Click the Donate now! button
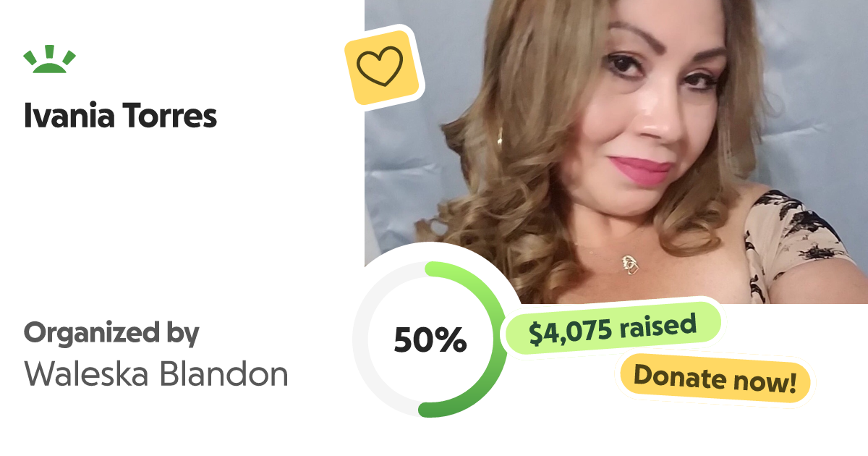This screenshot has width=868, height=456. pyautogui.click(x=714, y=378)
